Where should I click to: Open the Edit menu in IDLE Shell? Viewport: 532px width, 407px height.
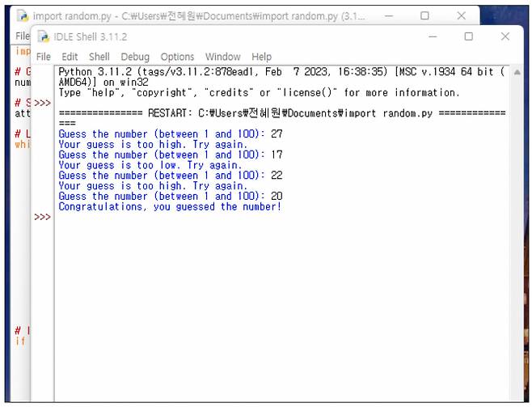(x=70, y=57)
